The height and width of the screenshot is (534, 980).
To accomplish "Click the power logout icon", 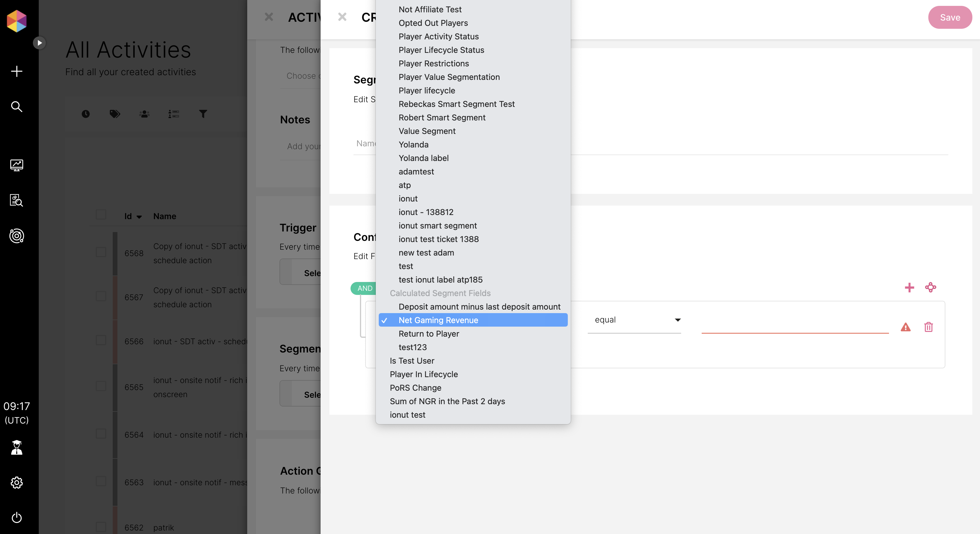I will click(16, 518).
